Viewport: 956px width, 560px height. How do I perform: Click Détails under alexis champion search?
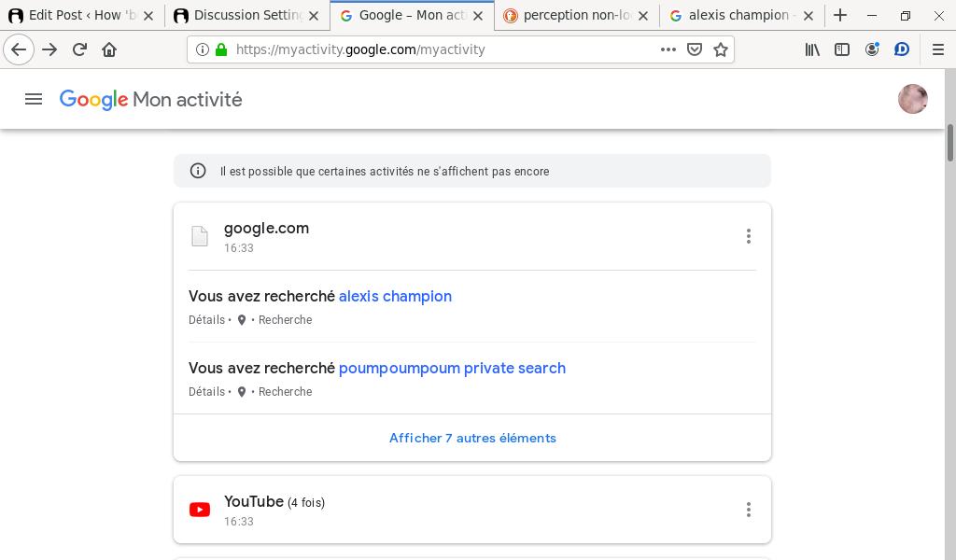[206, 320]
